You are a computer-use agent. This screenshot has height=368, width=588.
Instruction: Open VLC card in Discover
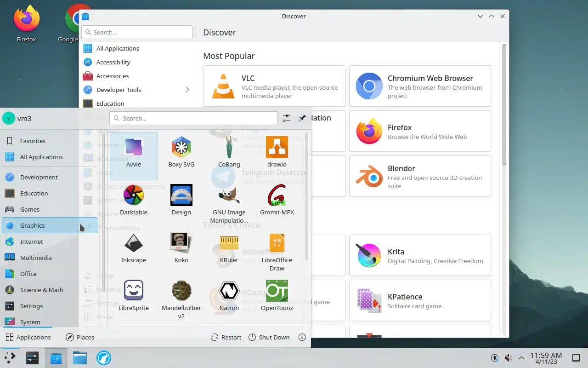(274, 86)
